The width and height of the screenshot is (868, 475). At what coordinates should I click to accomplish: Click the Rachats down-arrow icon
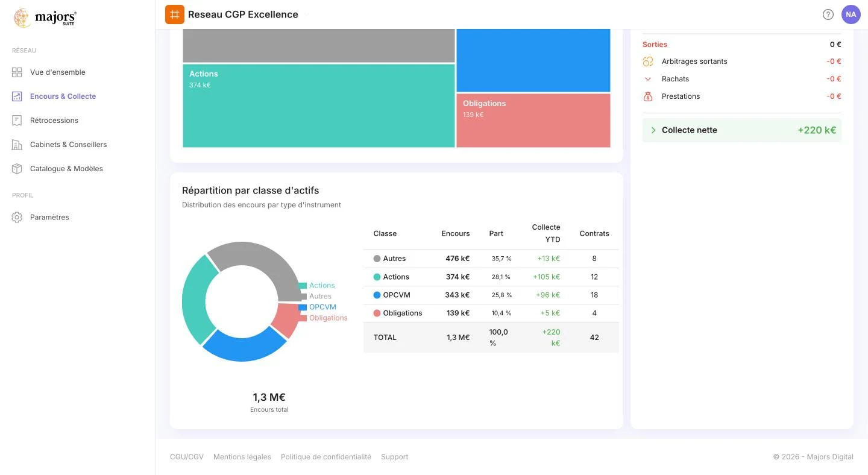(648, 79)
